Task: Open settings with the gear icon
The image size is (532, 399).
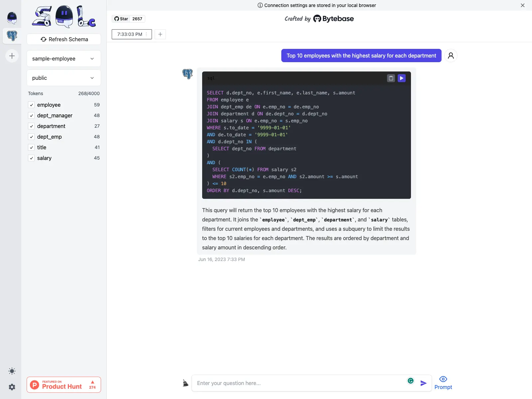Action: click(12, 387)
